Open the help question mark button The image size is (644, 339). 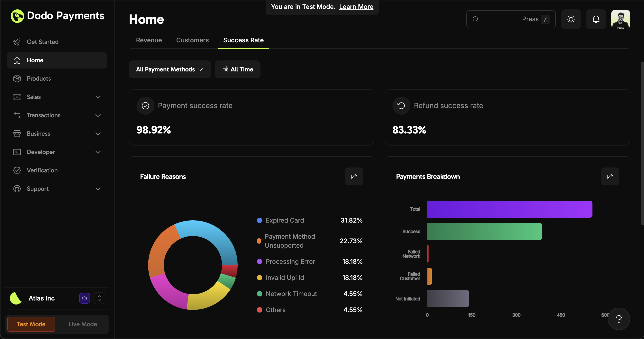point(618,319)
